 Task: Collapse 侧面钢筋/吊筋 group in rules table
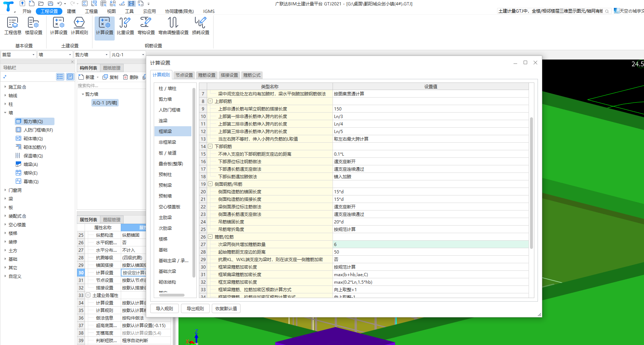[x=210, y=184]
